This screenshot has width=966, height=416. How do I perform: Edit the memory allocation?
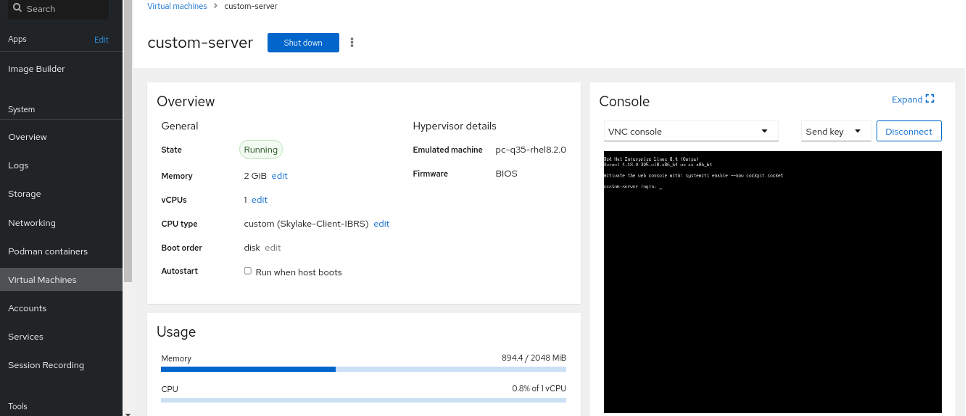coord(280,175)
